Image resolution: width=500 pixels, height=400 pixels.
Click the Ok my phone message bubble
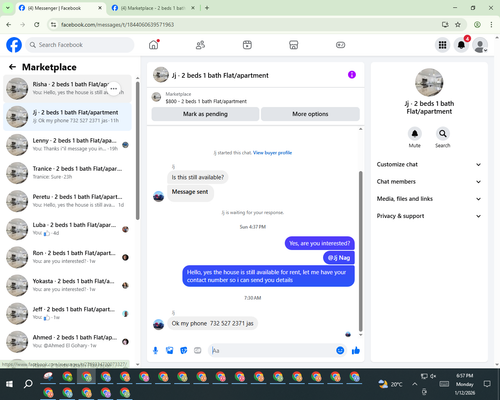point(212,323)
